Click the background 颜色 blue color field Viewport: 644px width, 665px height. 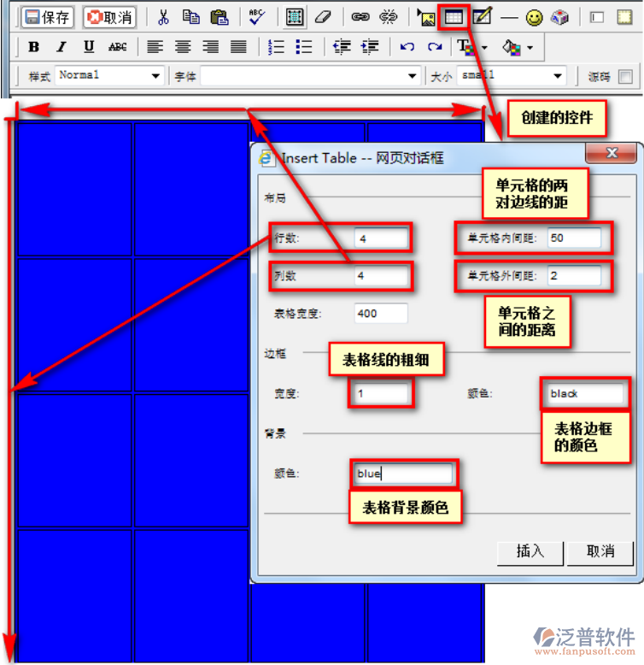[x=404, y=474]
